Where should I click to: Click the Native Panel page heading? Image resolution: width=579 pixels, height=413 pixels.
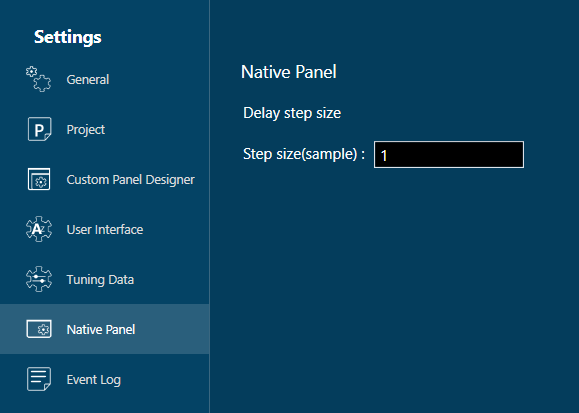[289, 72]
